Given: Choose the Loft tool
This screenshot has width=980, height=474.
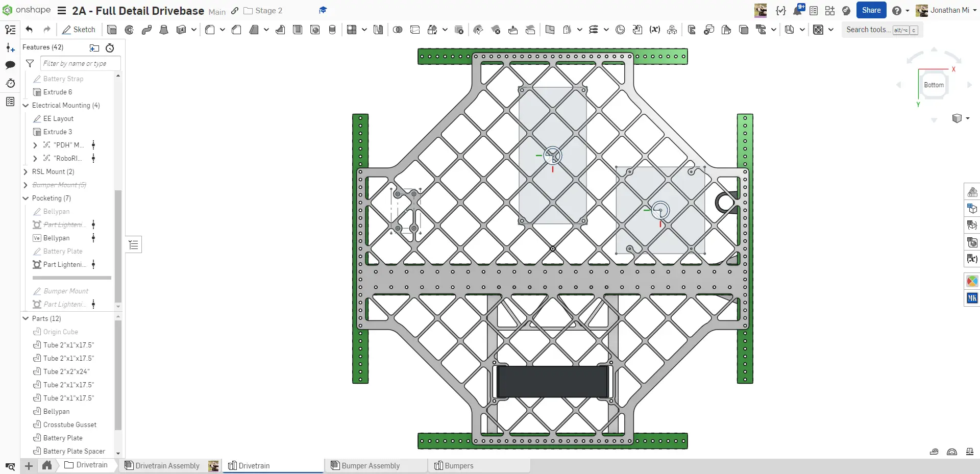Looking at the screenshot, I should (164, 30).
